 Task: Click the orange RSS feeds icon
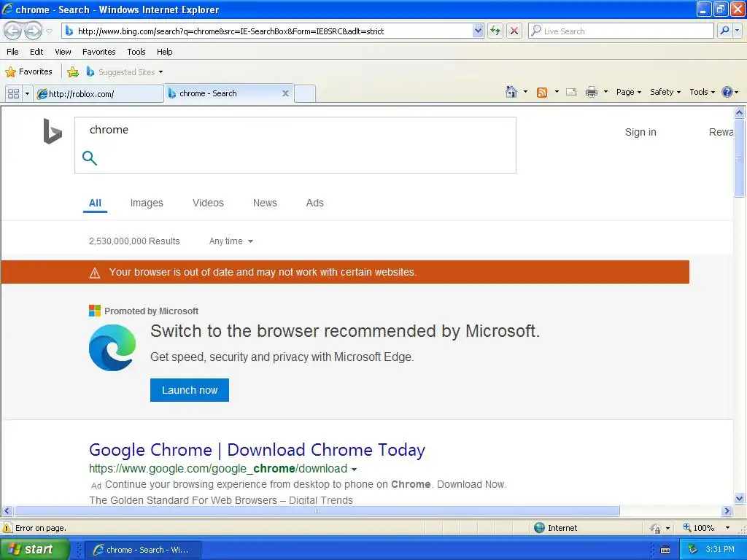click(542, 93)
